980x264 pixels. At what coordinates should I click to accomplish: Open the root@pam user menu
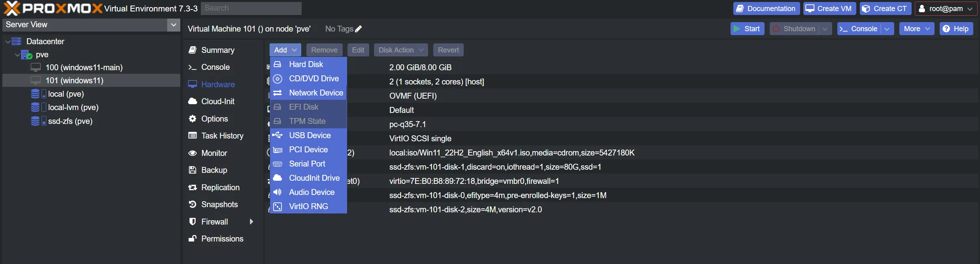[x=947, y=9]
